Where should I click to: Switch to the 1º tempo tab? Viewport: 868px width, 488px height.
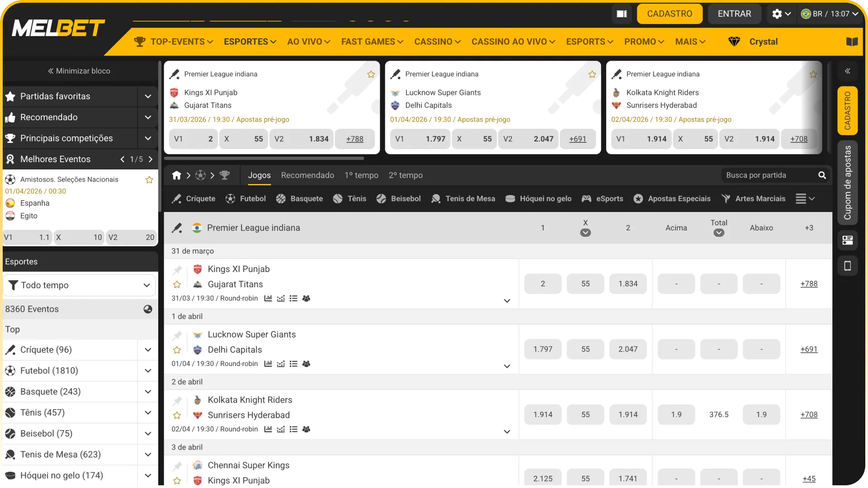pos(362,175)
